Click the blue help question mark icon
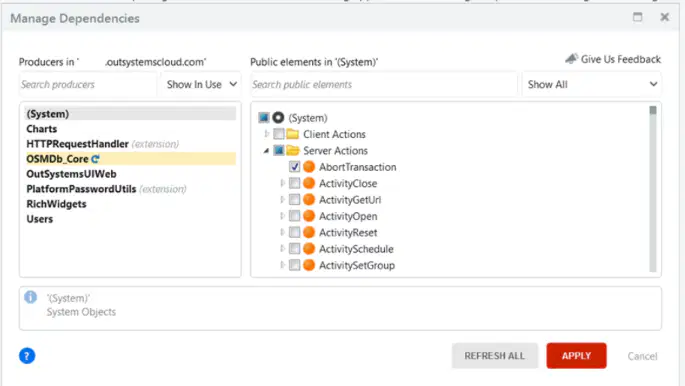 (27, 355)
